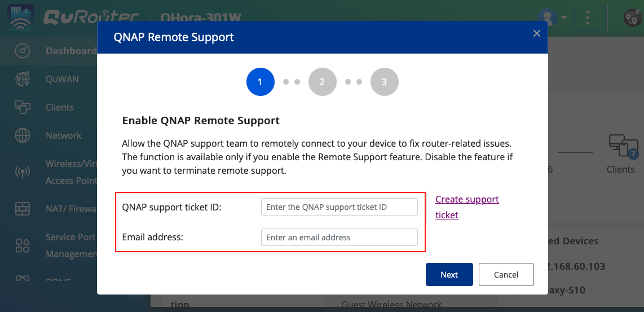The width and height of the screenshot is (644, 312).
Task: Click the Wireless/Virtual Access Point antenna icon
Action: (23, 172)
